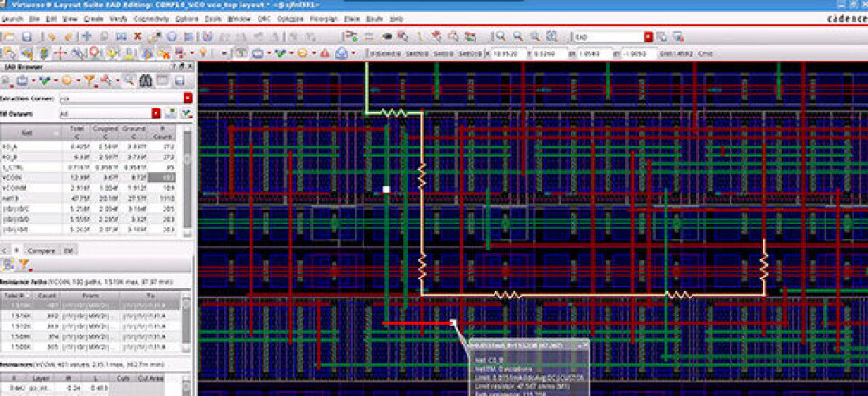The image size is (868, 396).
Task: Select the VCOINM net row
Action: click(89, 188)
